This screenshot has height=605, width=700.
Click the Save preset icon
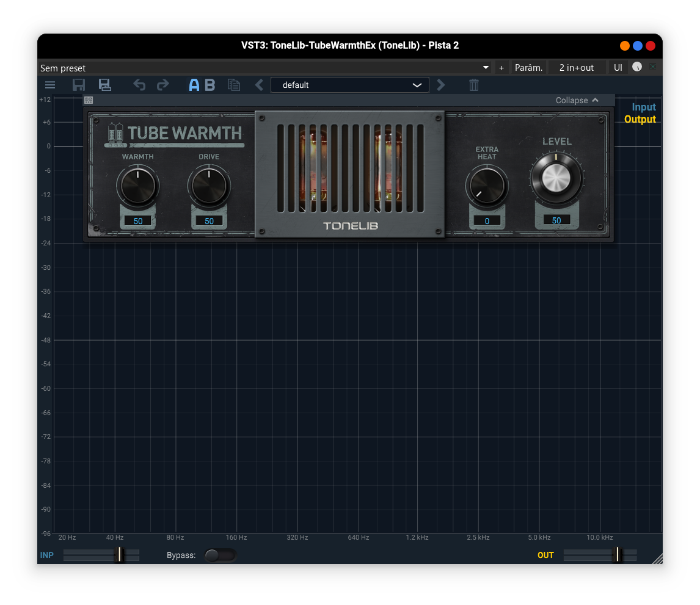78,85
